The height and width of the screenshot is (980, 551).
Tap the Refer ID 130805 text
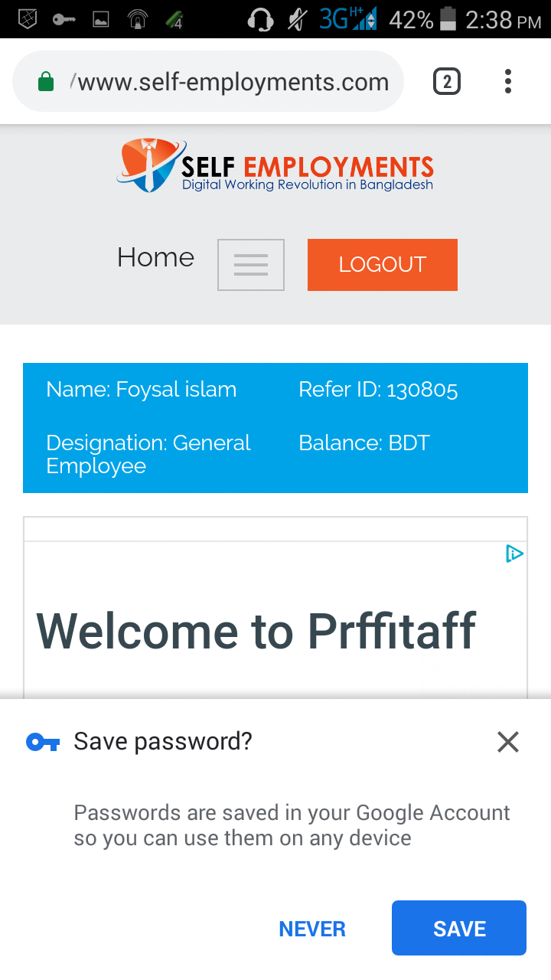(378, 390)
